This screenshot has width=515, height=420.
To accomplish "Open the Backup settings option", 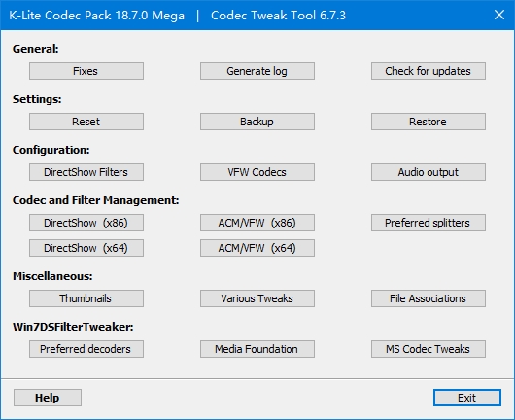I will click(x=257, y=122).
